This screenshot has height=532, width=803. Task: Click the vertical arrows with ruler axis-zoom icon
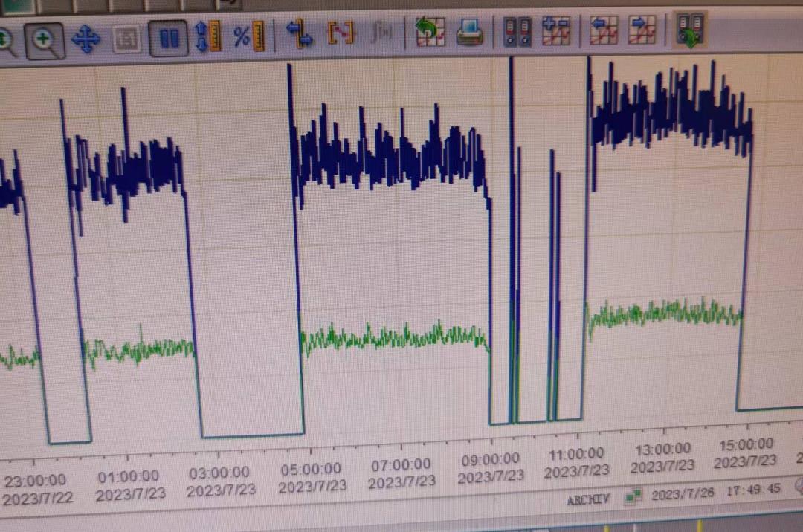tap(208, 37)
